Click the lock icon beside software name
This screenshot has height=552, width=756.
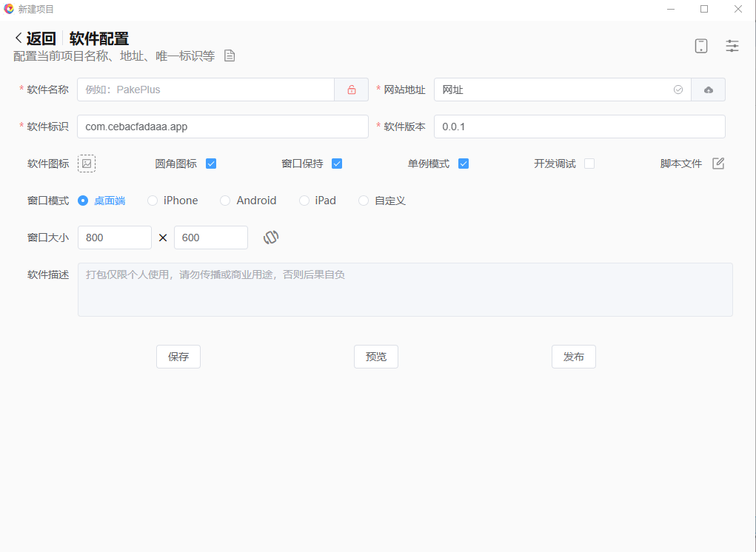[x=351, y=90]
